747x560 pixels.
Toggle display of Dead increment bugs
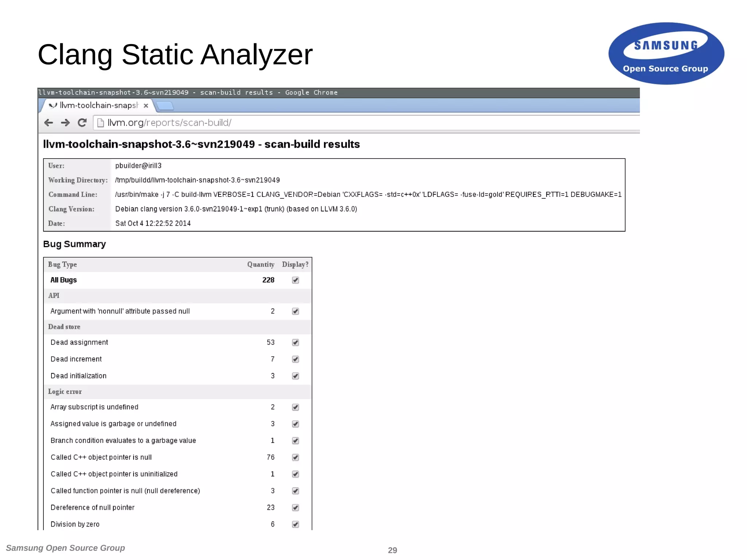click(x=295, y=359)
